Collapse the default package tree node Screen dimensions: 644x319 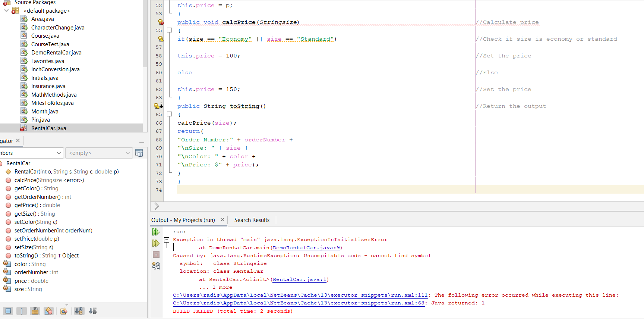click(6, 10)
